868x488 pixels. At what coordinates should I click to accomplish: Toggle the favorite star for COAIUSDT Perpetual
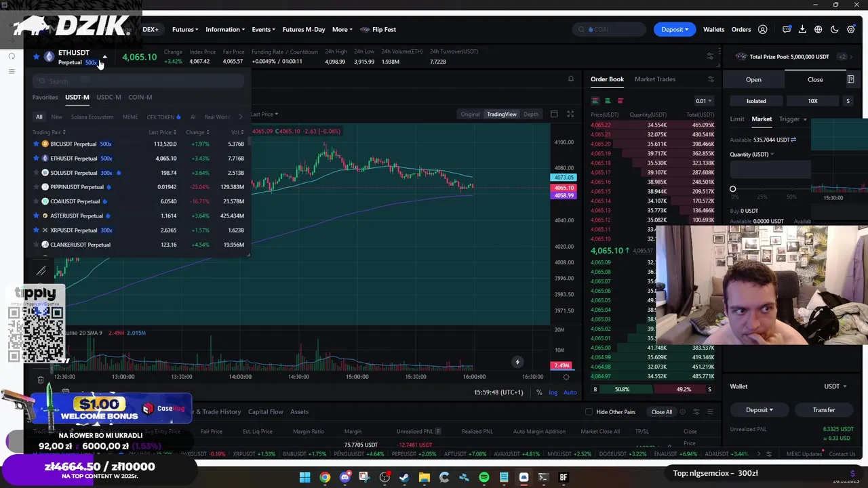point(36,201)
